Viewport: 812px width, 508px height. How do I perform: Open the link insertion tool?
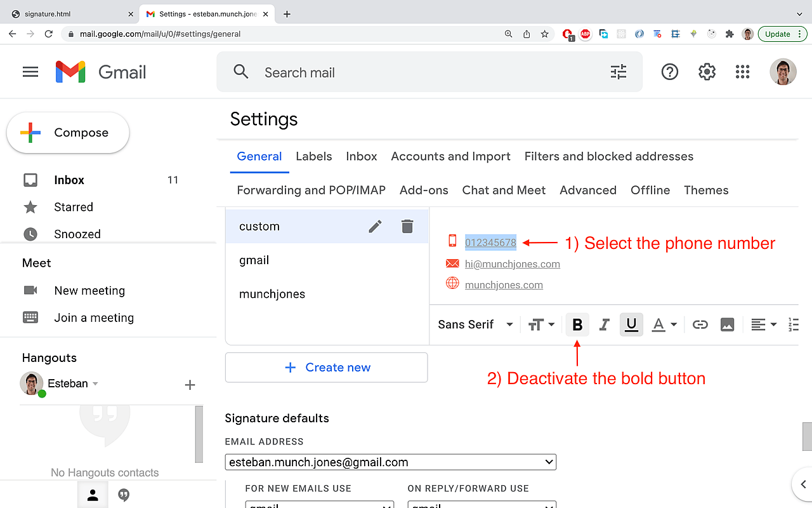(x=700, y=324)
